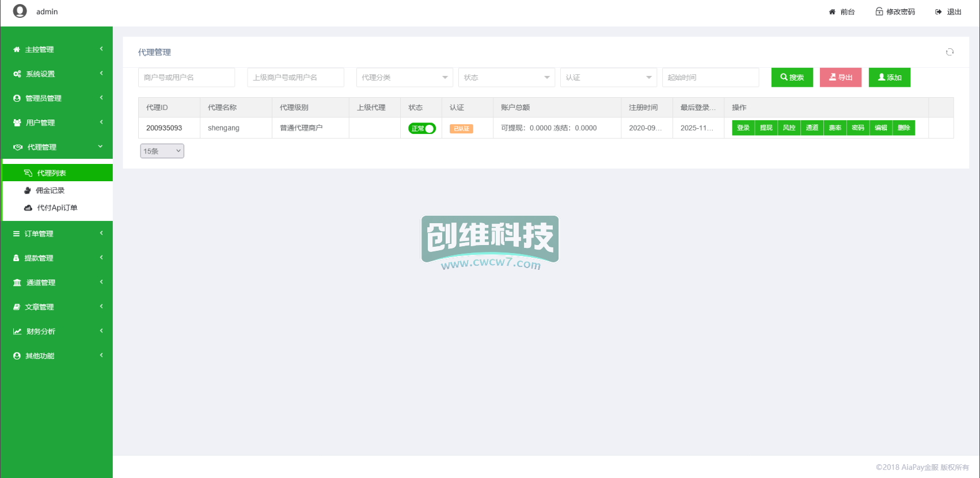Click the home icon beside 前台
Image resolution: width=980 pixels, height=478 pixels.
click(832, 12)
